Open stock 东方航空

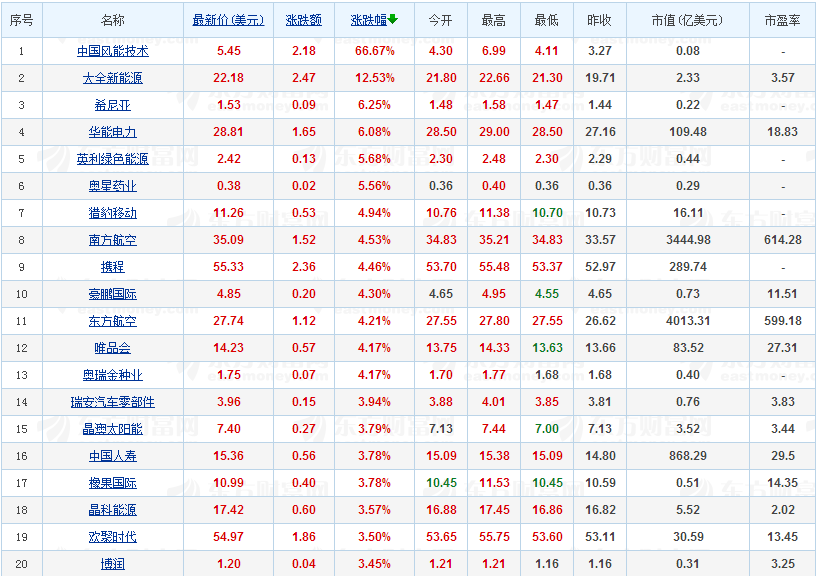[x=113, y=321]
